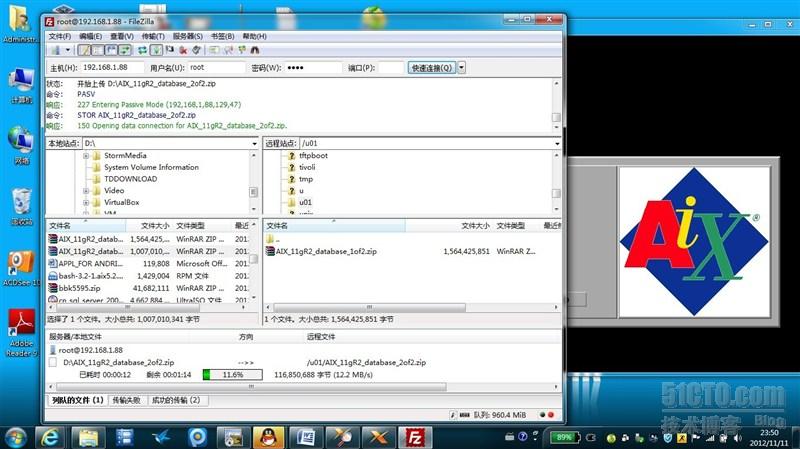Expand the Video folder node

[x=86, y=191]
